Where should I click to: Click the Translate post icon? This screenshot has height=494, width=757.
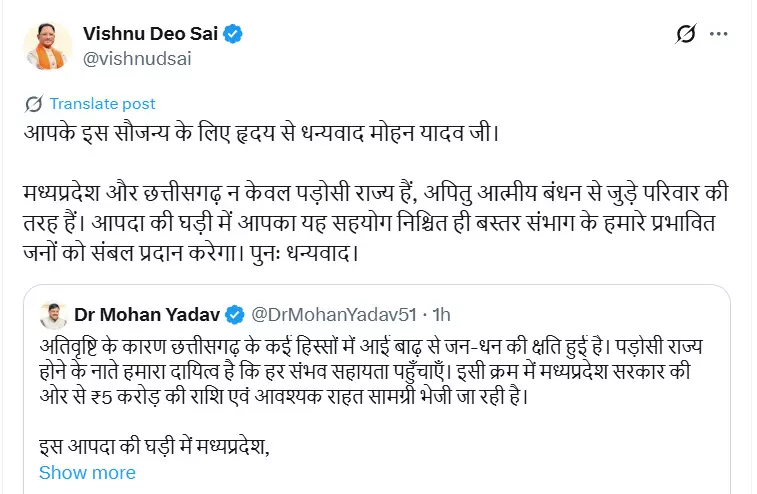pyautogui.click(x=33, y=104)
